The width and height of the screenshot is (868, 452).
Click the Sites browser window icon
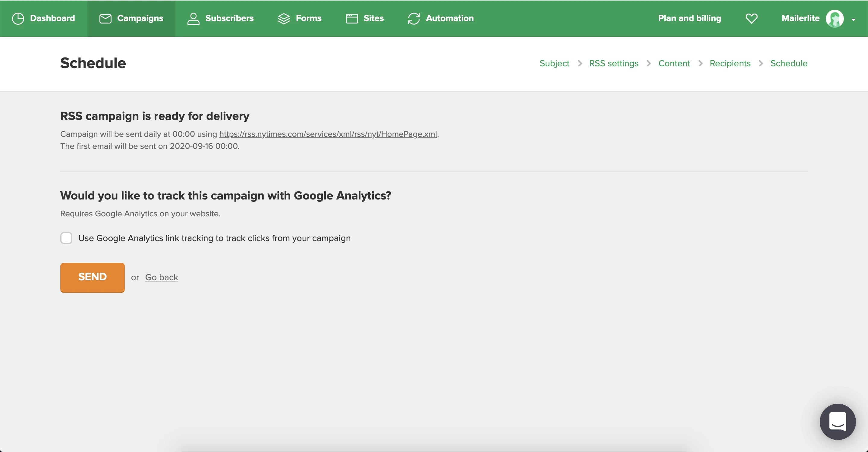(352, 18)
